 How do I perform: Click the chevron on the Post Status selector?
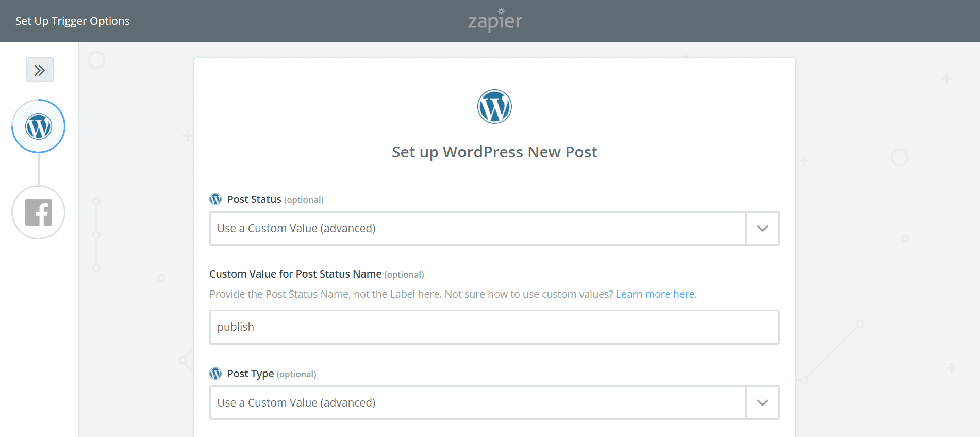tap(762, 228)
